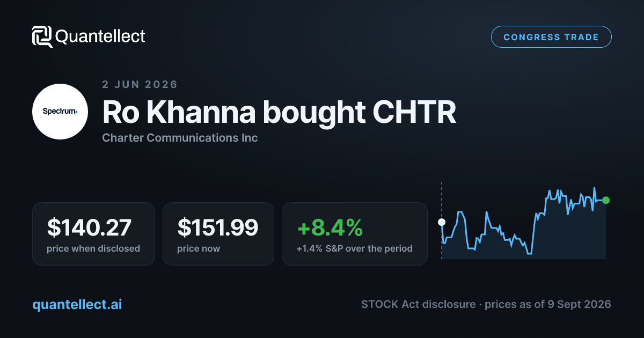
Task: Click the $140.27 disclosed price card
Action: point(93,233)
